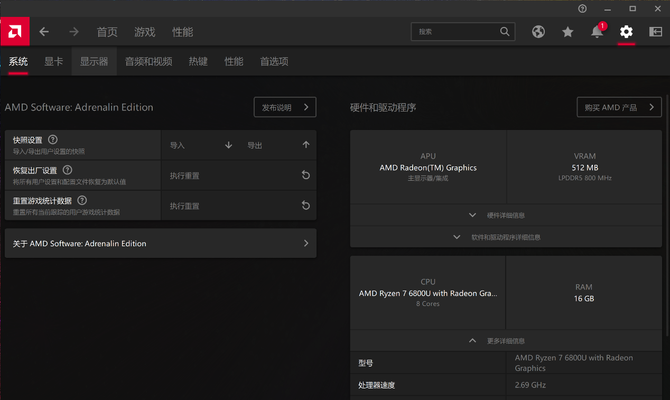670x400 pixels.
Task: Open the 游戏 menu in the top bar
Action: 145,32
